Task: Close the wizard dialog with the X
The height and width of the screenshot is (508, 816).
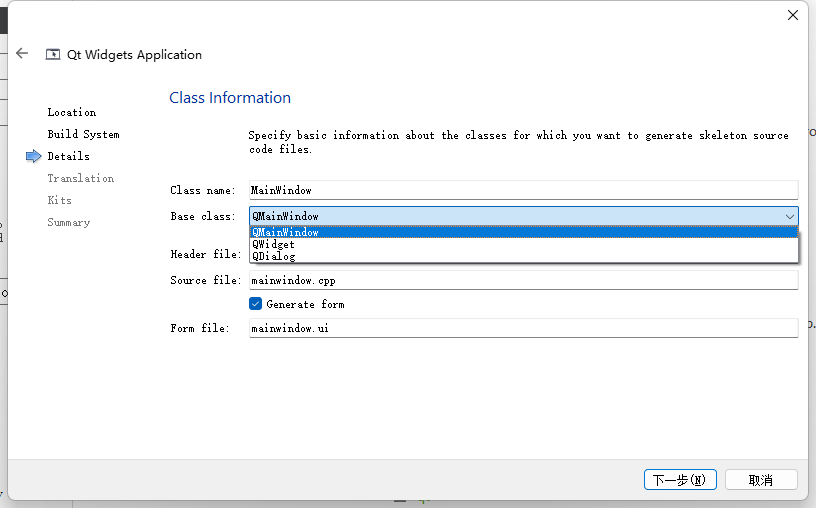Action: pos(793,15)
